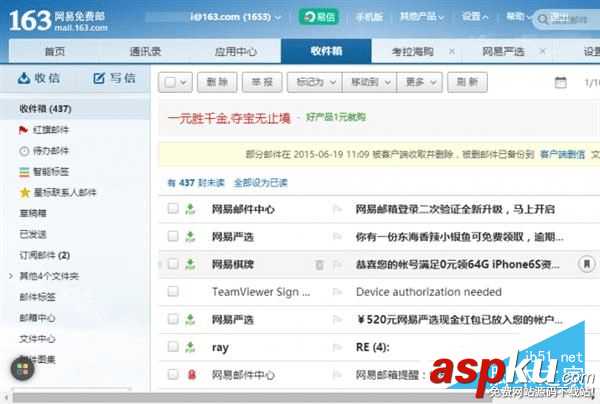Image resolution: width=600 pixels, height=404 pixels.
Task: Close the 考拉海购 tab
Action: point(452,51)
